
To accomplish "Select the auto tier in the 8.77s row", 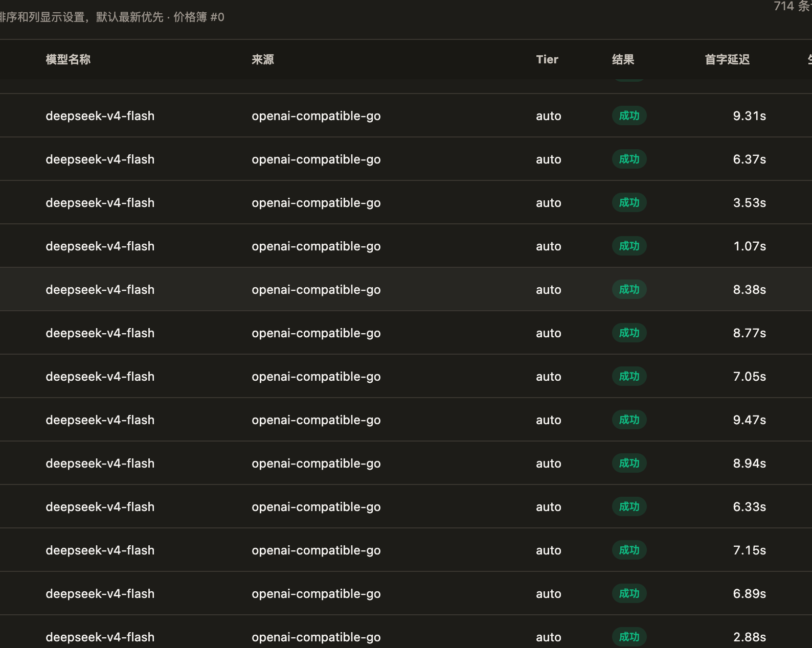I will (x=549, y=333).
